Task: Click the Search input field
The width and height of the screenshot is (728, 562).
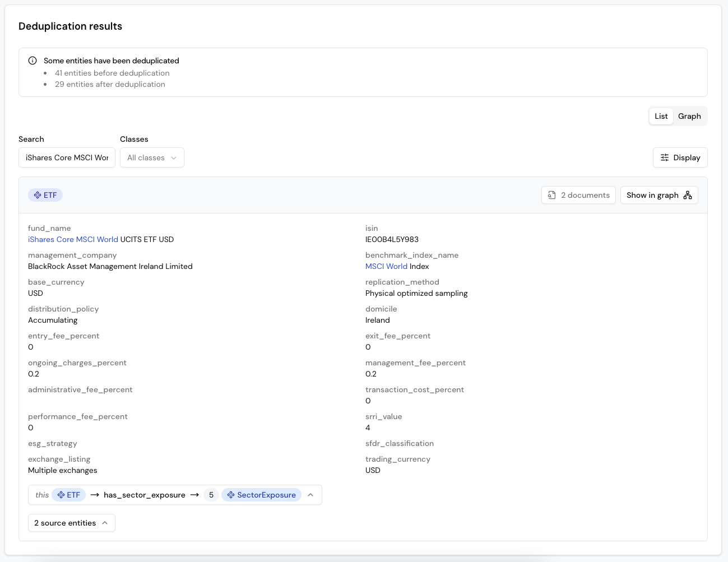Action: (x=67, y=157)
